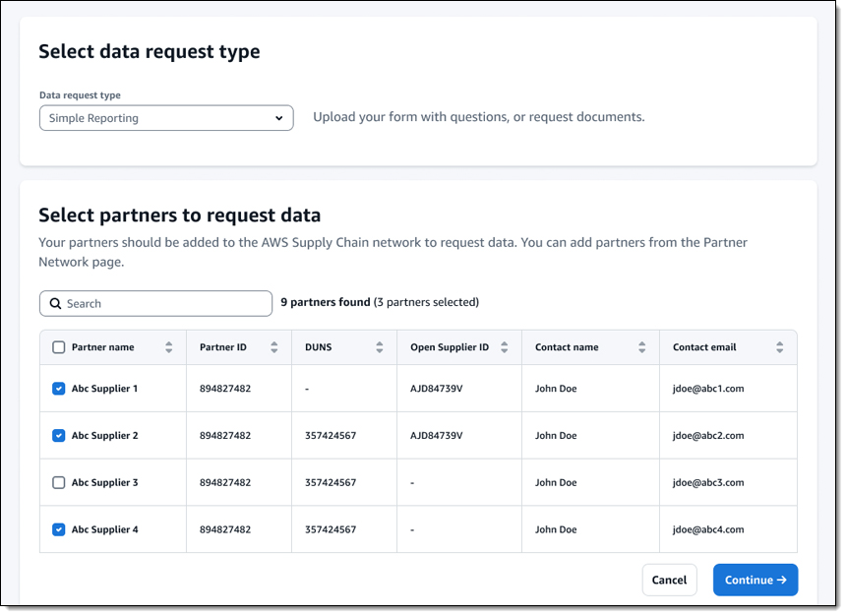Focus the partner Search field
Image resolution: width=846 pixels, height=616 pixels.
coord(162,304)
